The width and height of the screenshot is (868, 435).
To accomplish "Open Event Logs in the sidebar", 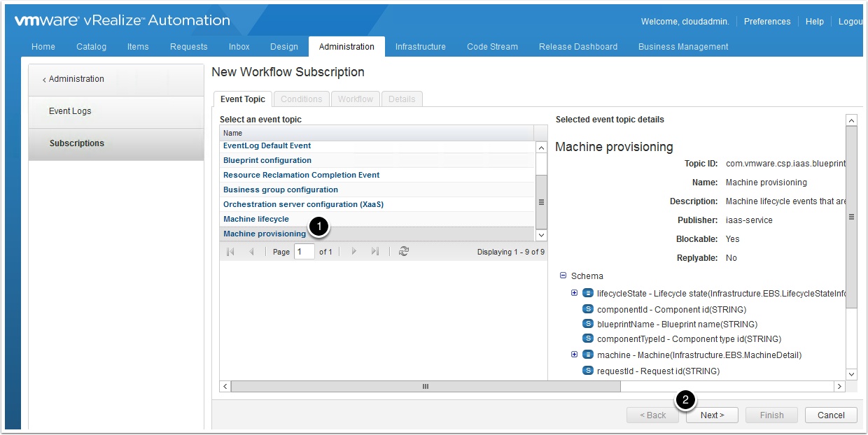I will pos(116,111).
